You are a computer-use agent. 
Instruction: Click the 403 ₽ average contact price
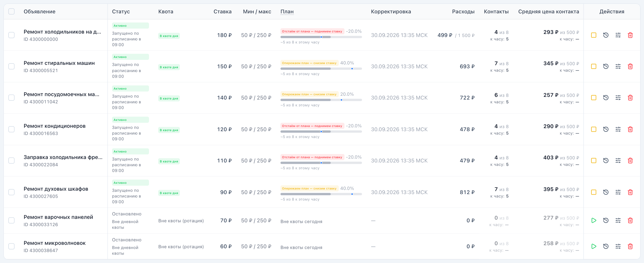click(x=550, y=158)
